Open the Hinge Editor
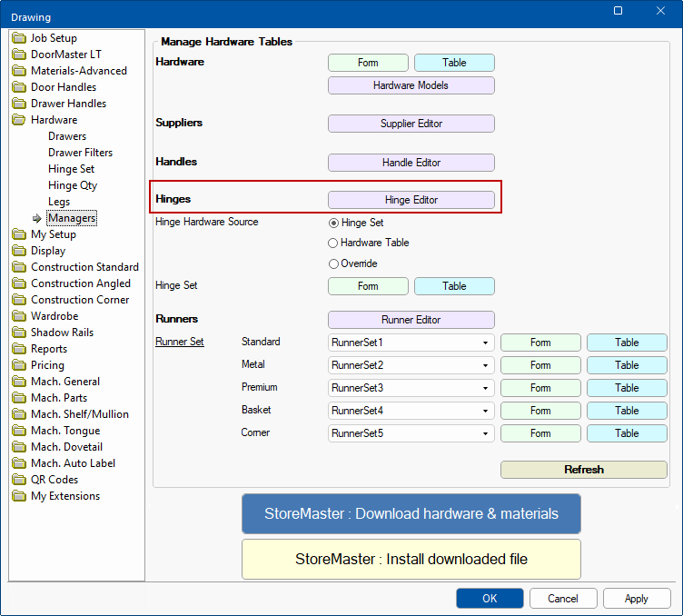This screenshot has width=683, height=616. click(x=411, y=200)
